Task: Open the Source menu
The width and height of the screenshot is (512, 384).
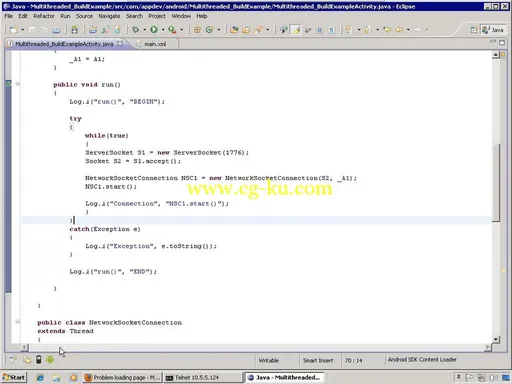Action: point(84,16)
